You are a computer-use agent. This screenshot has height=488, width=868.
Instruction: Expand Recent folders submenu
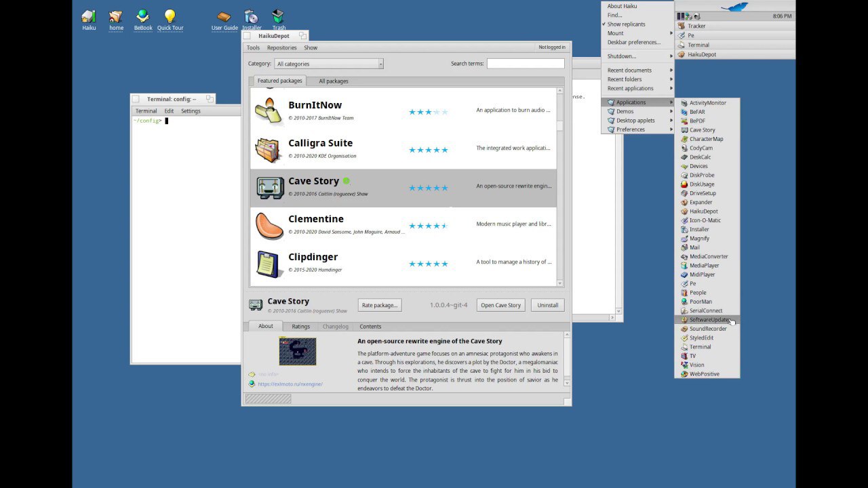point(637,79)
